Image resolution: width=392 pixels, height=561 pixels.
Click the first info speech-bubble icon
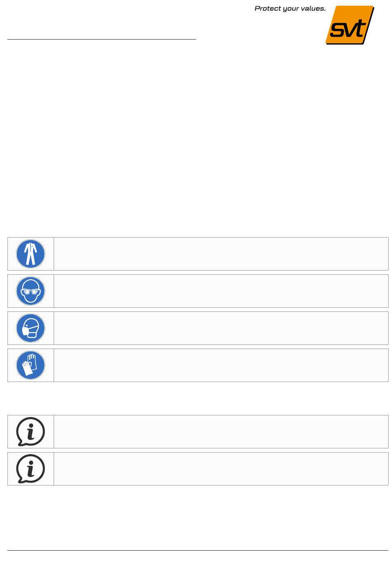[x=31, y=431]
